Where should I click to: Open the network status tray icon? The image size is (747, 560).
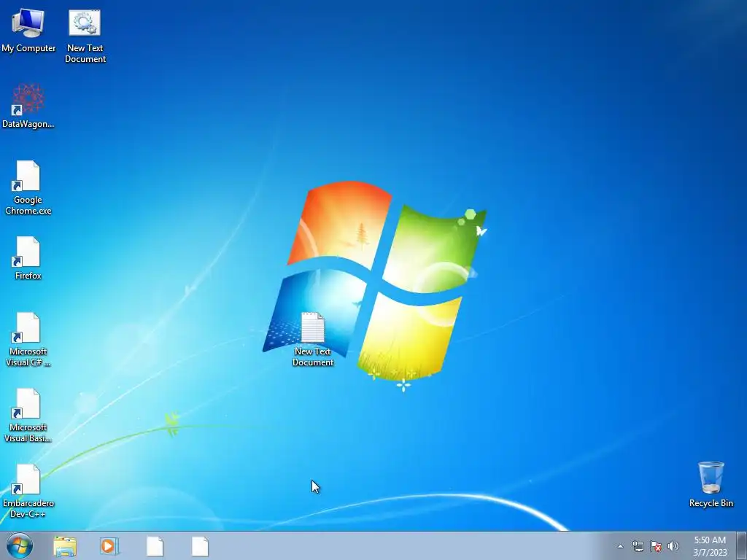638,546
